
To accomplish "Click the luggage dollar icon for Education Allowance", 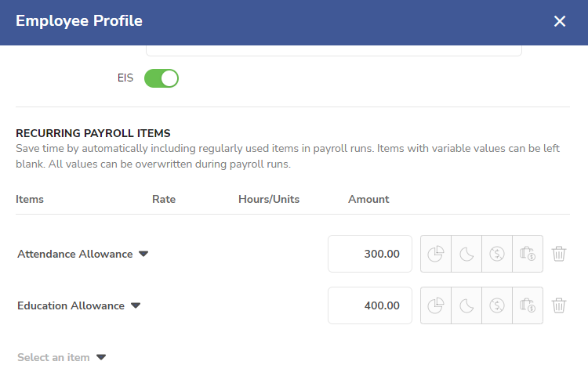I will click(528, 305).
